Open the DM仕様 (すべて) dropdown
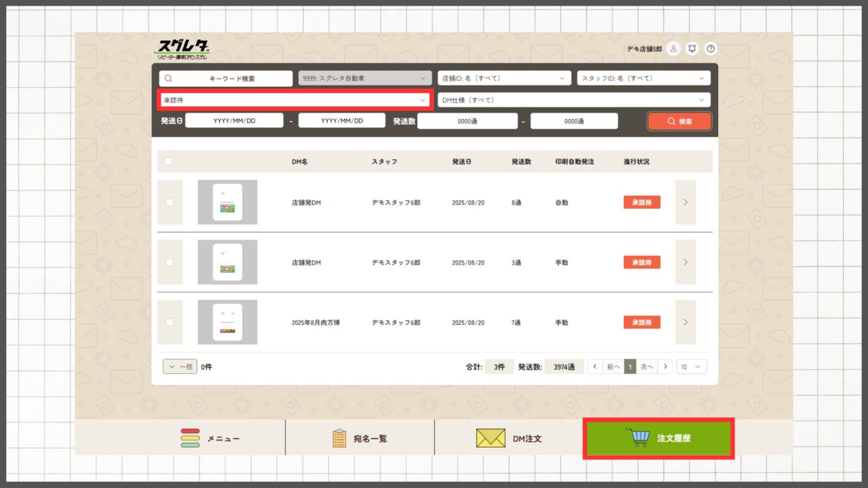 573,100
